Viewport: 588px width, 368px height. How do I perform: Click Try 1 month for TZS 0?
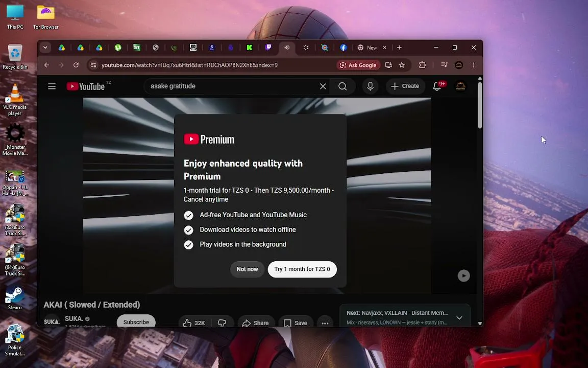(x=302, y=269)
